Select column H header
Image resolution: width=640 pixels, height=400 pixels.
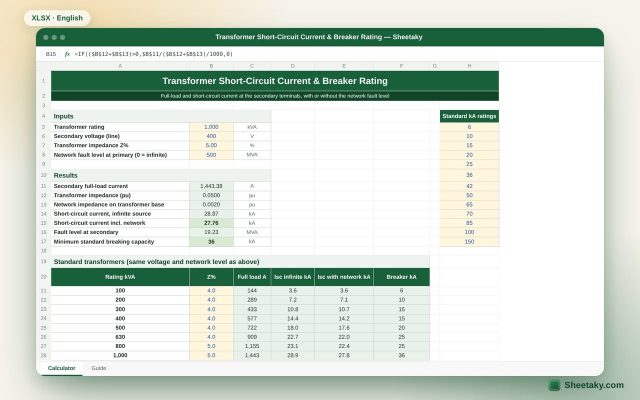pos(469,66)
